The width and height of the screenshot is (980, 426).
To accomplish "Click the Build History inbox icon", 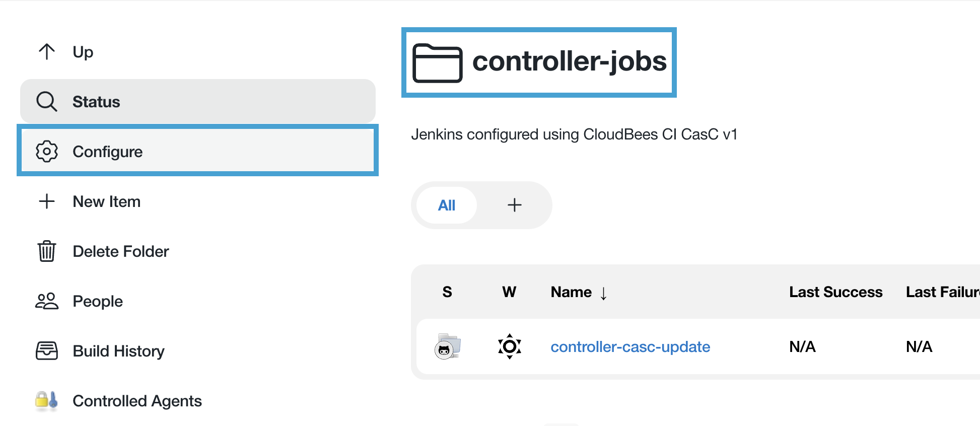I will tap(47, 350).
